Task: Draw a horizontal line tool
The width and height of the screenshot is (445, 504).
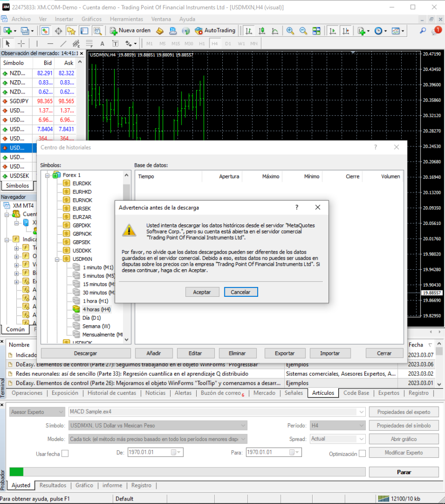Action: point(50,43)
